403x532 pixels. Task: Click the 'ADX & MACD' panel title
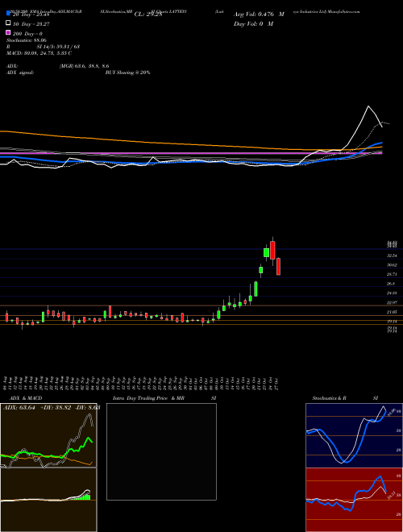pyautogui.click(x=26, y=398)
